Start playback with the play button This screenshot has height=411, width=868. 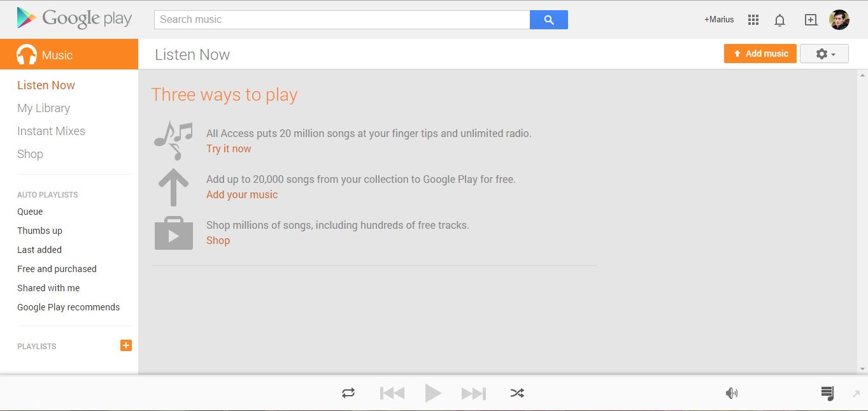click(x=433, y=393)
